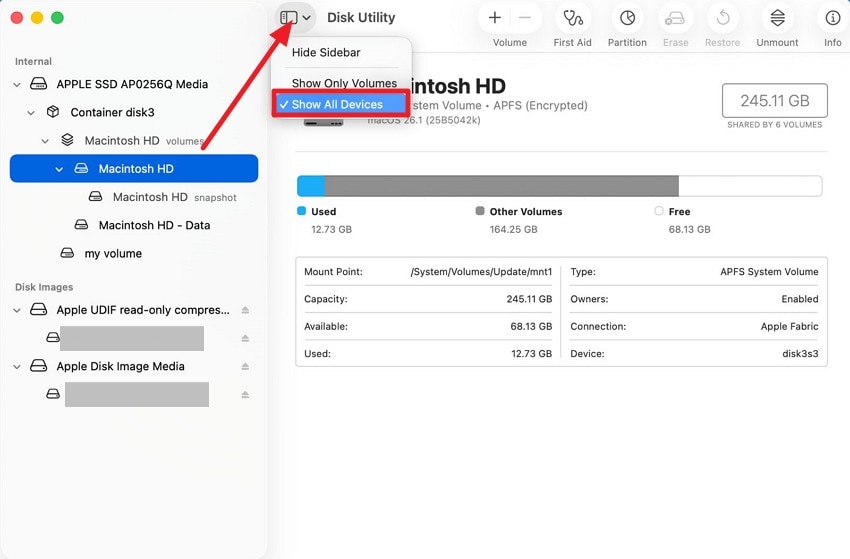Run First Aid stethoscope icon
The height and width of the screenshot is (559, 850).
pyautogui.click(x=572, y=18)
